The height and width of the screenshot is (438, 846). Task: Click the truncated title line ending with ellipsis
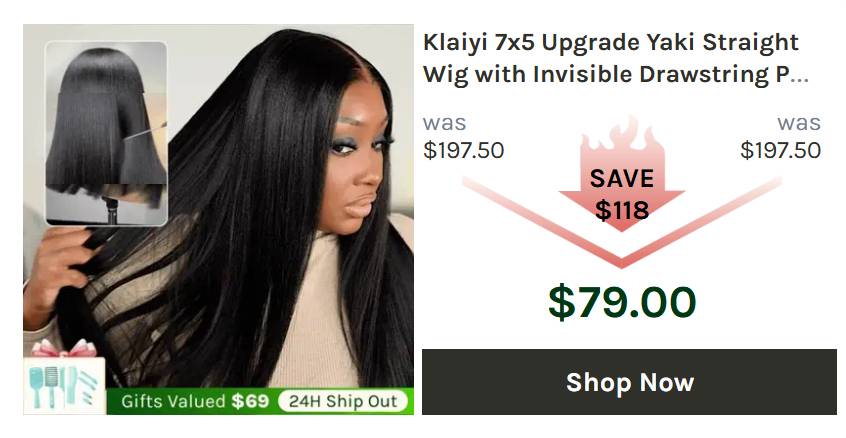click(x=616, y=74)
